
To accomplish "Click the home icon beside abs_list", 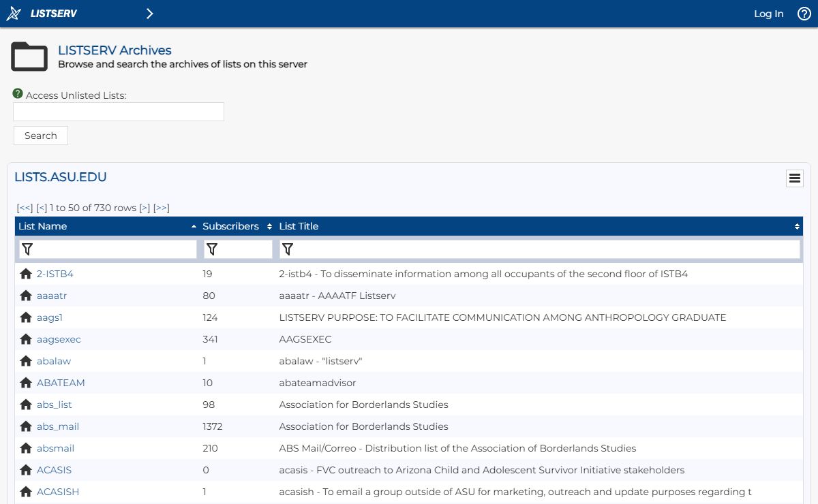I will 26,405.
